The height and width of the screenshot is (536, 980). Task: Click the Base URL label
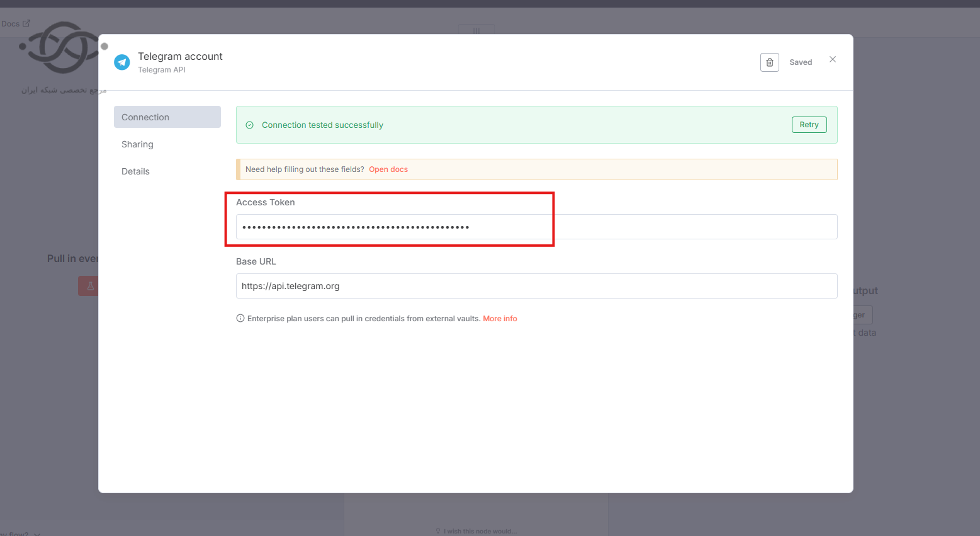pyautogui.click(x=256, y=261)
